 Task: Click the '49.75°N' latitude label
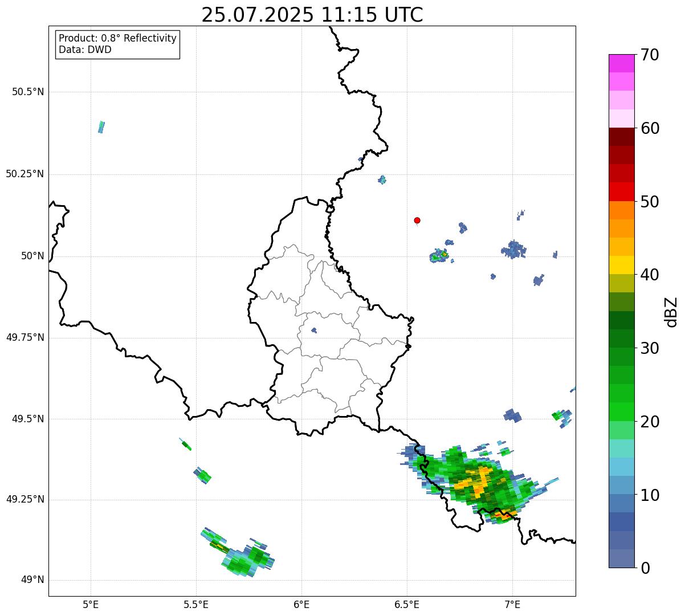(25, 337)
